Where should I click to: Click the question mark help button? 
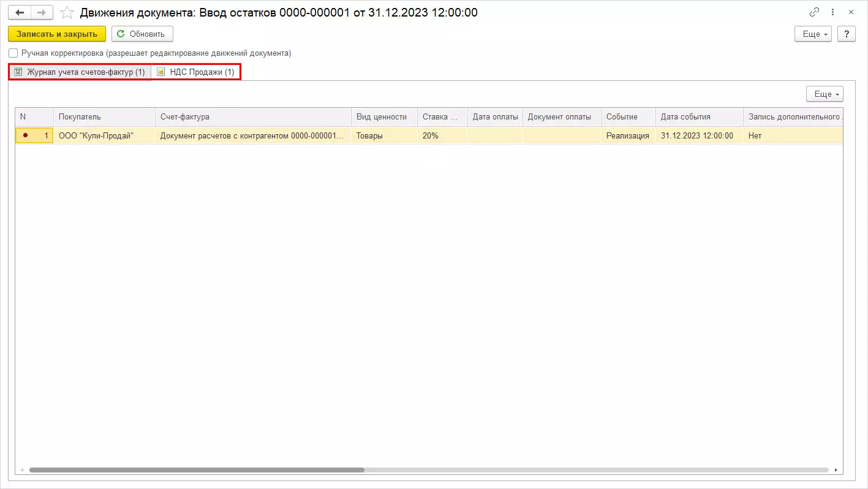[846, 34]
